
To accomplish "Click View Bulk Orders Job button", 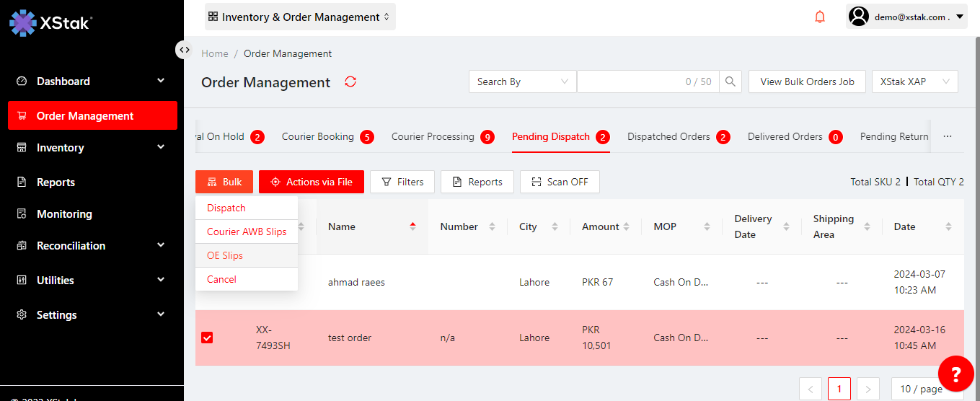I will (x=807, y=81).
